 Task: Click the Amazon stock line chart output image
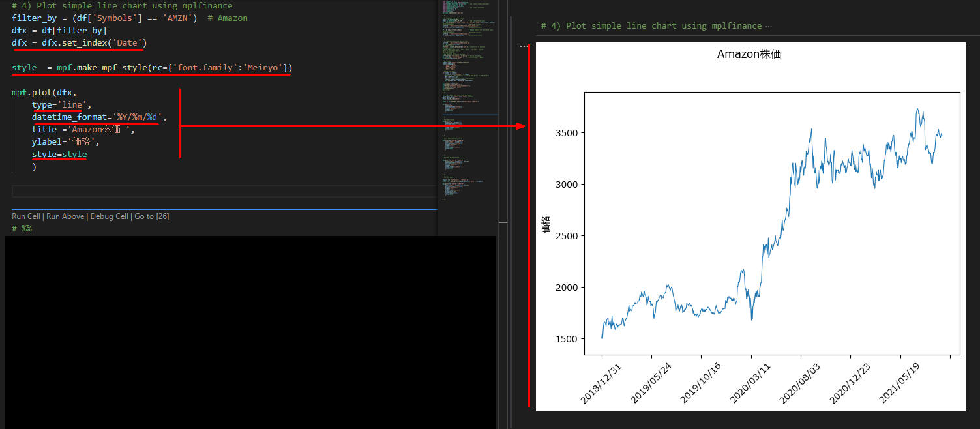(750, 227)
